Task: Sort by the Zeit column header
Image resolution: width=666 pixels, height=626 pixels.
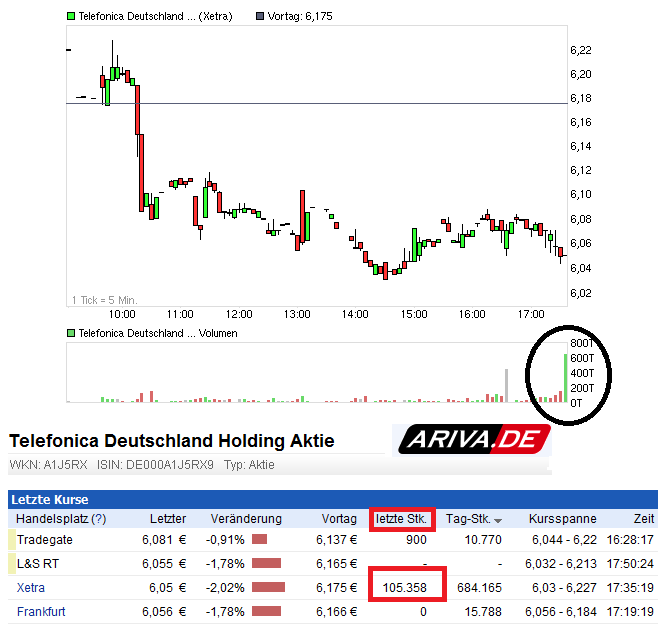Action: click(643, 519)
